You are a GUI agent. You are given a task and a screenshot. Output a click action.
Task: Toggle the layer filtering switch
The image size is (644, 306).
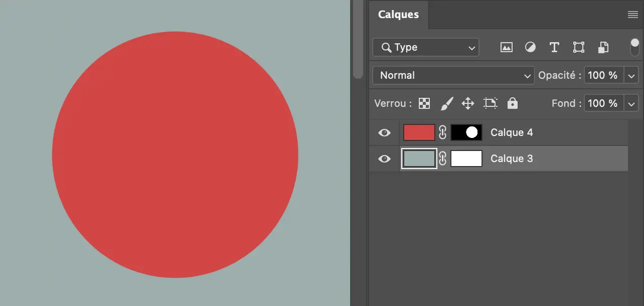[x=634, y=47]
